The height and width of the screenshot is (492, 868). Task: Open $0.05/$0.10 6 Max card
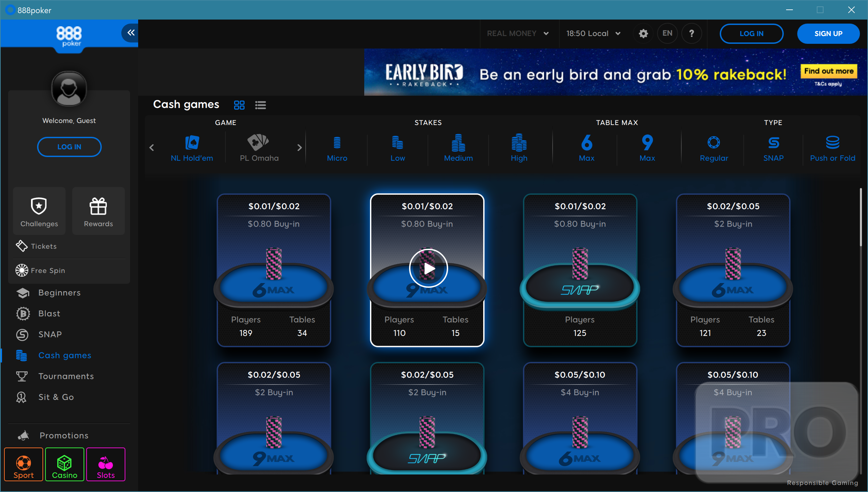[x=580, y=418]
